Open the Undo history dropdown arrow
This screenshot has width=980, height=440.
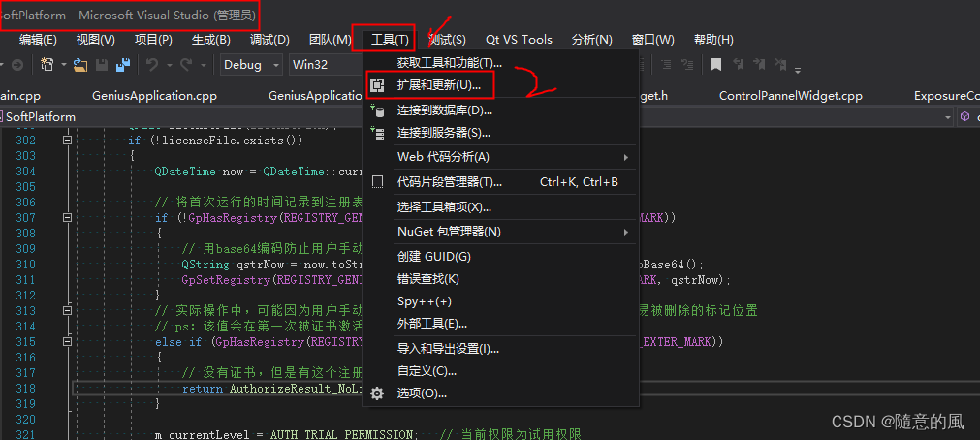click(x=168, y=65)
